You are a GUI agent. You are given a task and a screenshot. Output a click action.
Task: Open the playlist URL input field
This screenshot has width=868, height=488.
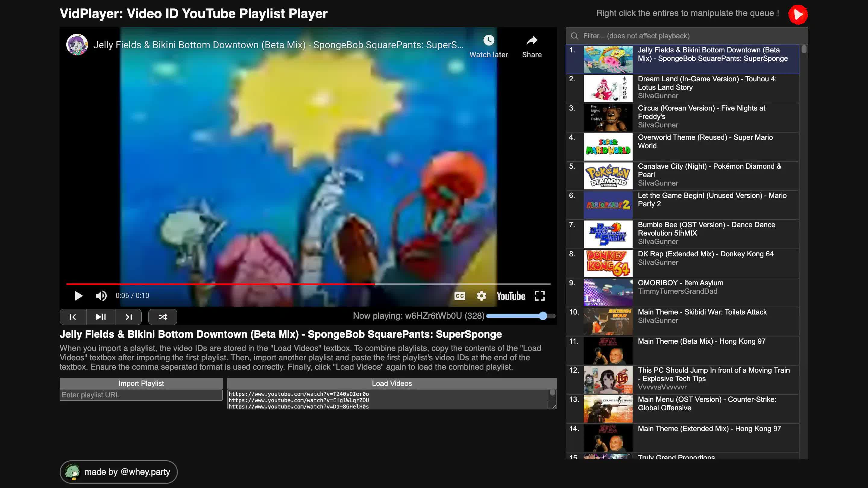[x=141, y=394]
